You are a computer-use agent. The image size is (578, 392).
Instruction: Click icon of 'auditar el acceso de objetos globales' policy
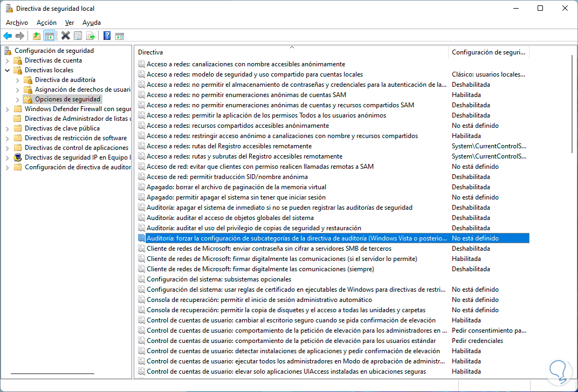coord(141,218)
